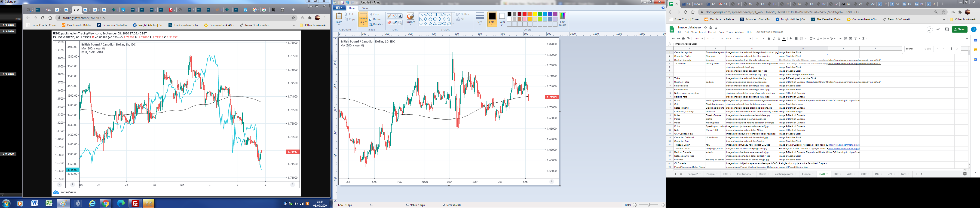Toggle strikethrough formatting in Google Sheets
The width and height of the screenshot is (980, 208).
[779, 39]
